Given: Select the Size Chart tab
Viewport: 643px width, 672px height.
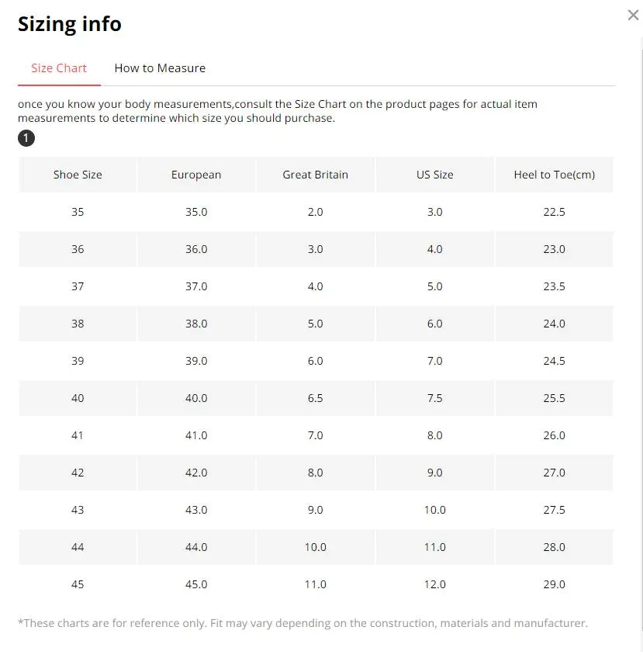Looking at the screenshot, I should [59, 68].
